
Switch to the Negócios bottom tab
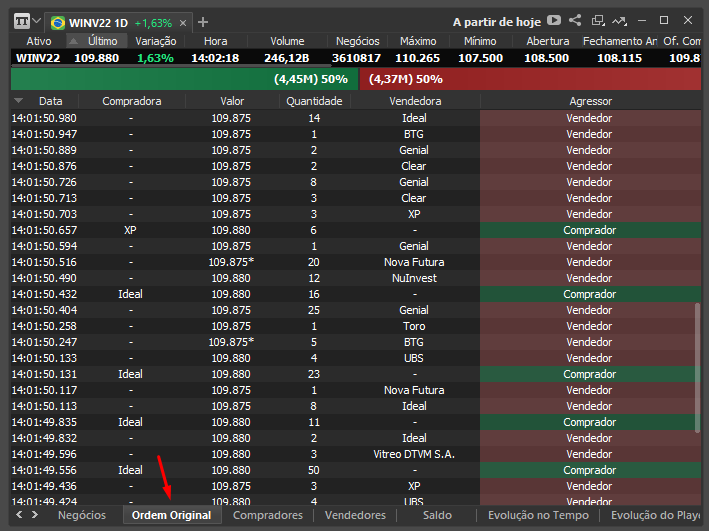tap(82, 515)
